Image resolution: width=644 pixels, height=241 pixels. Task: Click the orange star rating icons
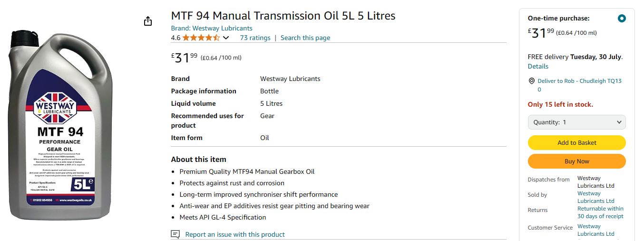(201, 38)
